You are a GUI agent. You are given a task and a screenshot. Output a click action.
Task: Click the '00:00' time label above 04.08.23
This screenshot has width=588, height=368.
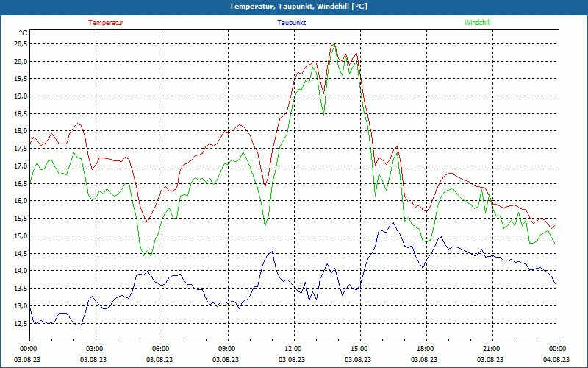click(559, 348)
